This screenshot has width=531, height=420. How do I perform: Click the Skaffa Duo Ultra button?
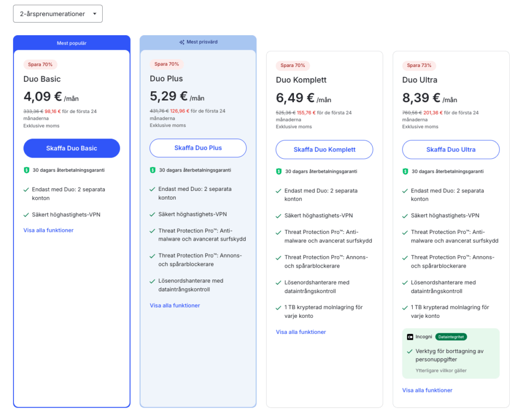[451, 149]
